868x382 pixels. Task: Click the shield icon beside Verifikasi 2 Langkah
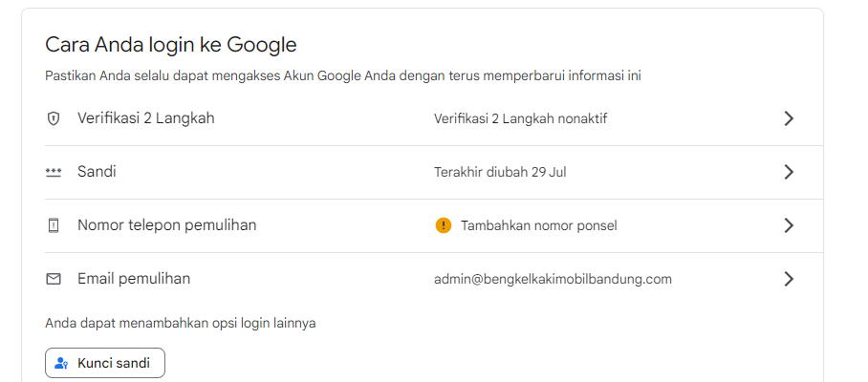(54, 118)
